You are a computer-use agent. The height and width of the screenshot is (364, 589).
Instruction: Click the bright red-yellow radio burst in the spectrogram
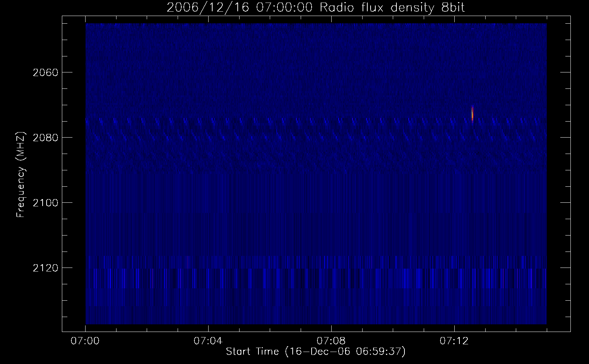[x=472, y=113]
